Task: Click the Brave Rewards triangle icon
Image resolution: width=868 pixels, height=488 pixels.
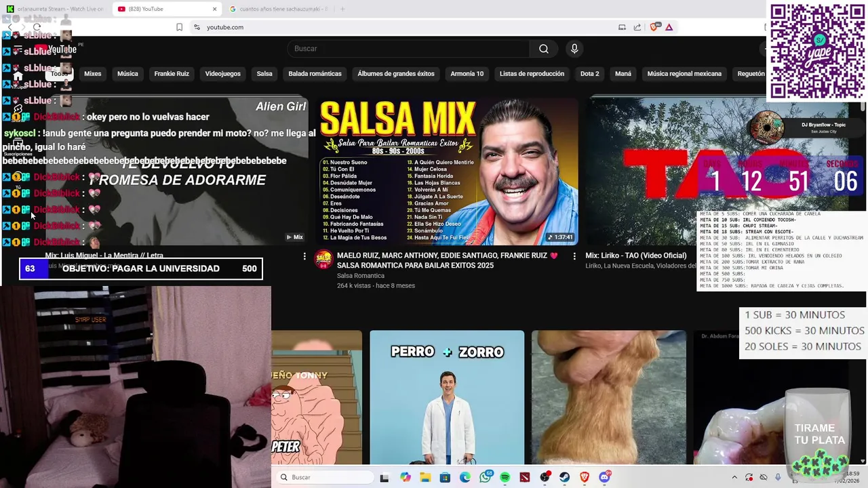Action: (669, 27)
